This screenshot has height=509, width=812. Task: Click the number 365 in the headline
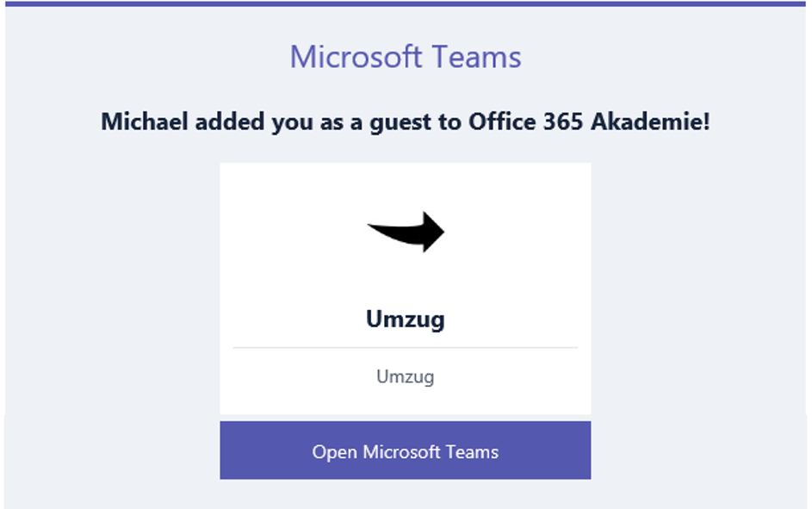point(563,121)
